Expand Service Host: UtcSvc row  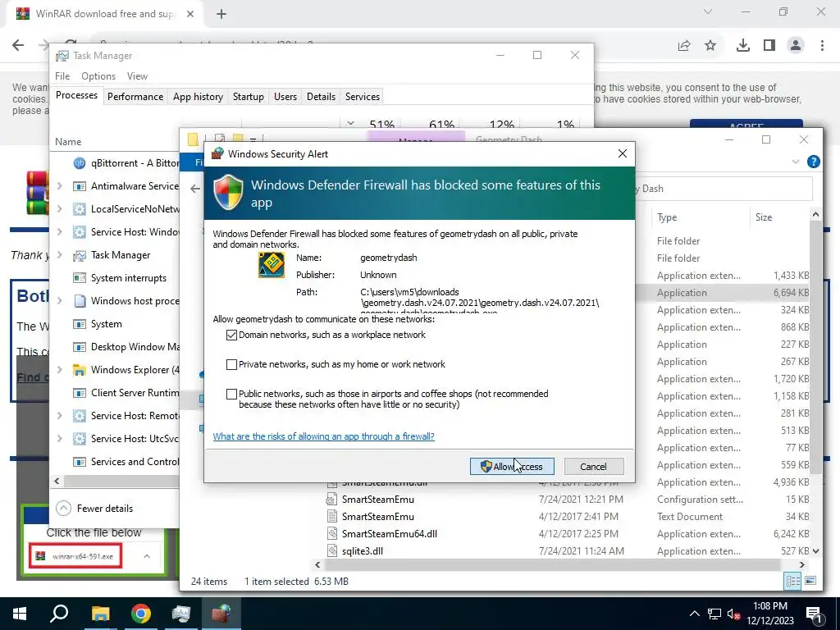(60, 439)
